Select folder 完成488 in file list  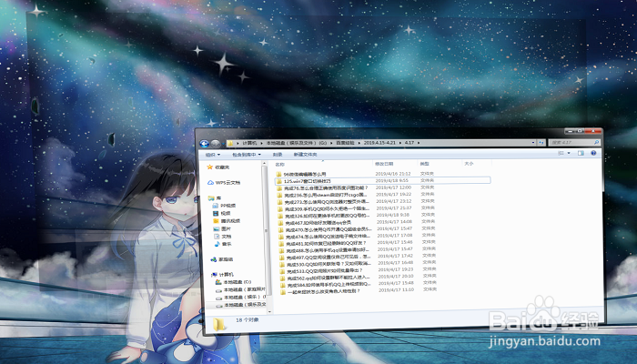[x=326, y=250]
